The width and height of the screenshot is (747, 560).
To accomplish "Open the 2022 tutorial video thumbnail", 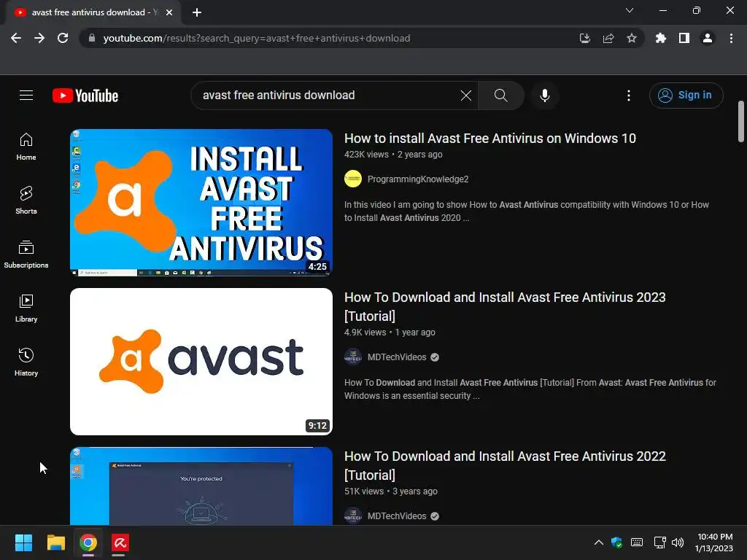I will (x=201, y=486).
